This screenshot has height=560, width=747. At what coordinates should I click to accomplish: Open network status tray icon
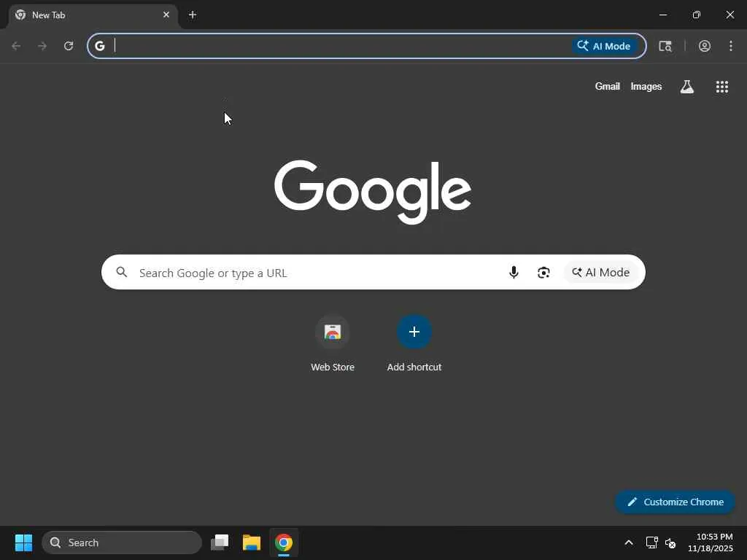click(x=651, y=542)
